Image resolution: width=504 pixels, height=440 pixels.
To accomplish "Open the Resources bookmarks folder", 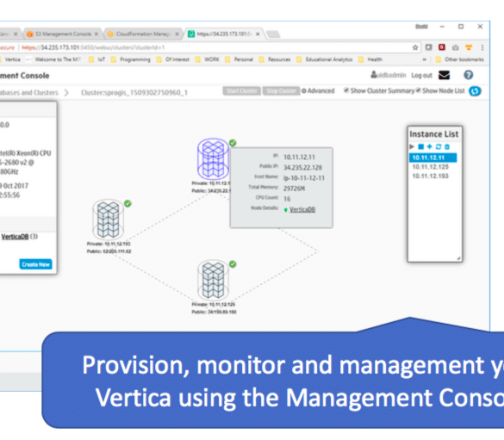I will [275, 59].
